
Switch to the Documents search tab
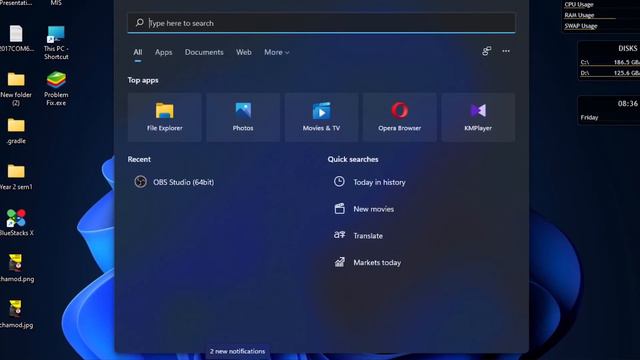(204, 52)
